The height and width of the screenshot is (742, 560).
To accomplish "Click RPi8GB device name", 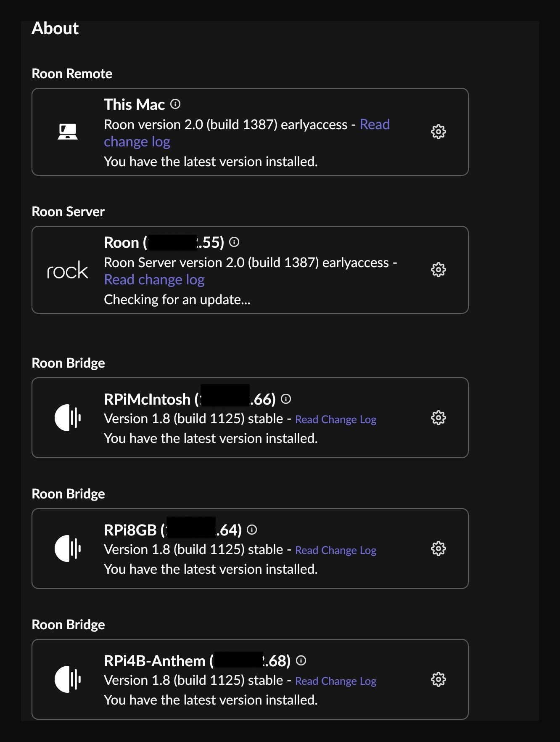I will 130,530.
